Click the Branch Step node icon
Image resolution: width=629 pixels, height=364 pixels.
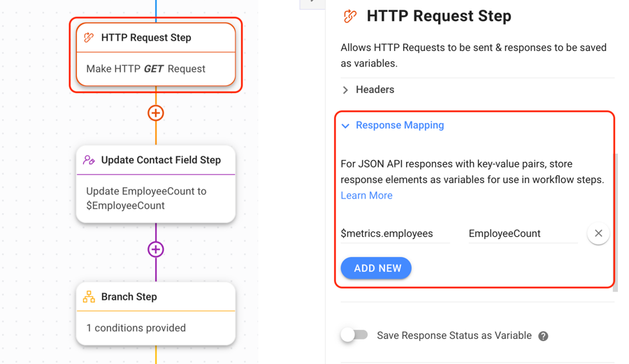point(89,297)
